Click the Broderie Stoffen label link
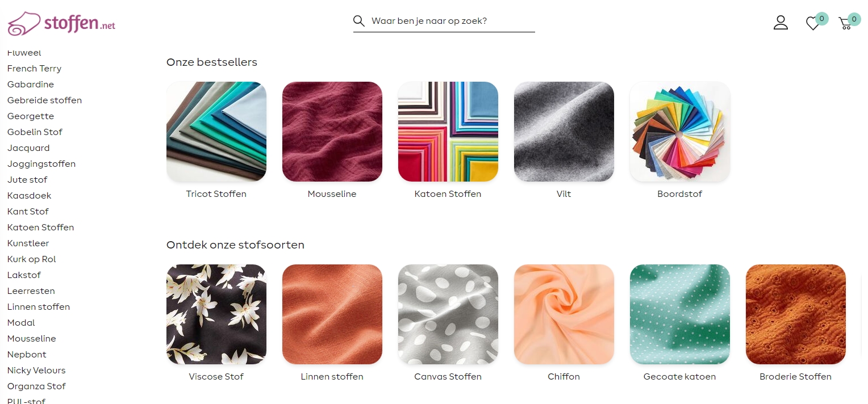Viewport: 868px width, 404px height. (795, 377)
